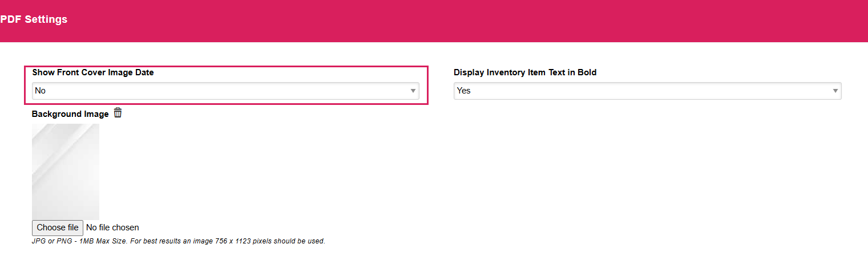Image resolution: width=868 pixels, height=256 pixels.
Task: Click the JPG or PNG size hint text
Action: tap(178, 241)
